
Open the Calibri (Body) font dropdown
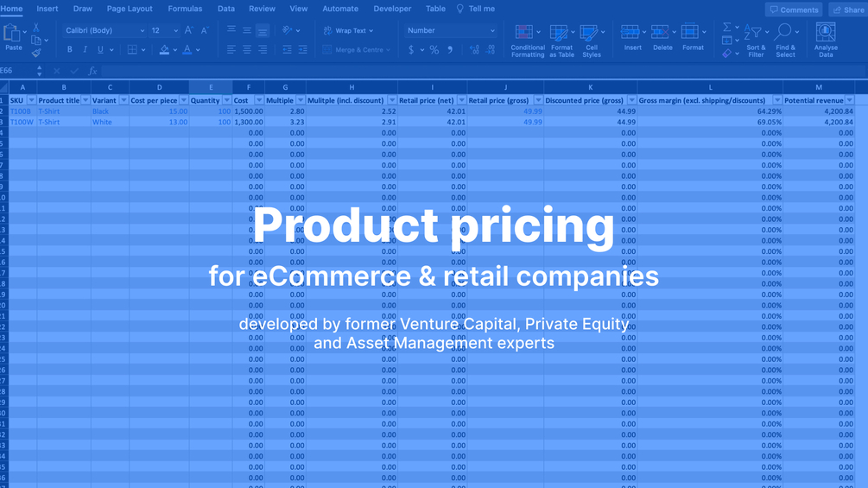(142, 31)
